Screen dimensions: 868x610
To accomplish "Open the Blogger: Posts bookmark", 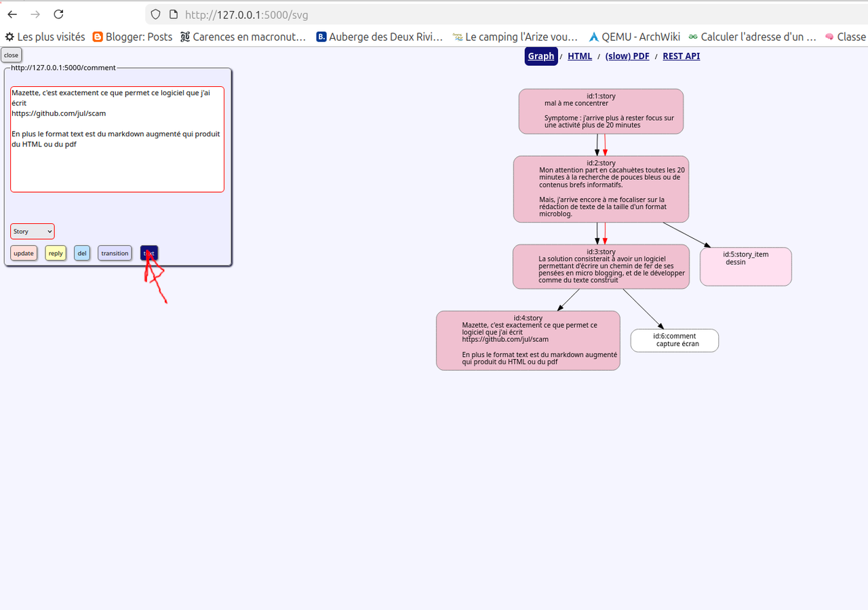I will 132,37.
